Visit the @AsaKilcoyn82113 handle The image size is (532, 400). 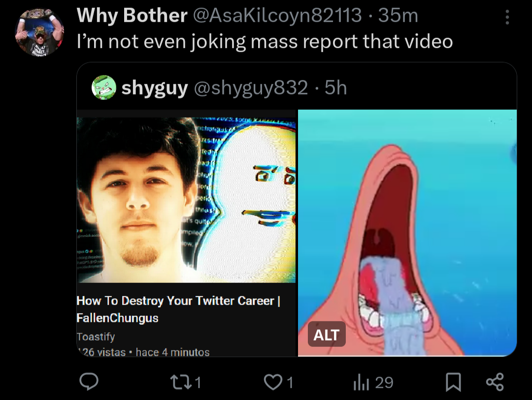(x=277, y=15)
